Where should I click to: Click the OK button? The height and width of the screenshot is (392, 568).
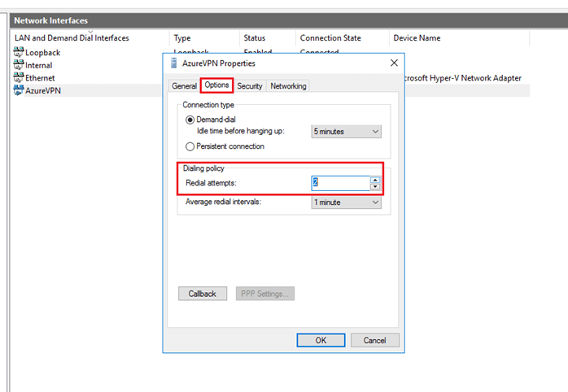pyautogui.click(x=321, y=340)
